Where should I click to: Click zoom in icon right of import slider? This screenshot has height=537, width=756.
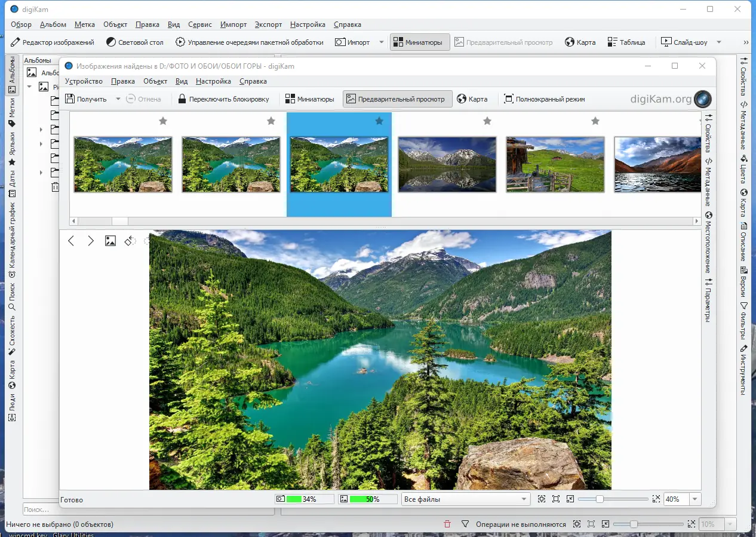(x=656, y=499)
